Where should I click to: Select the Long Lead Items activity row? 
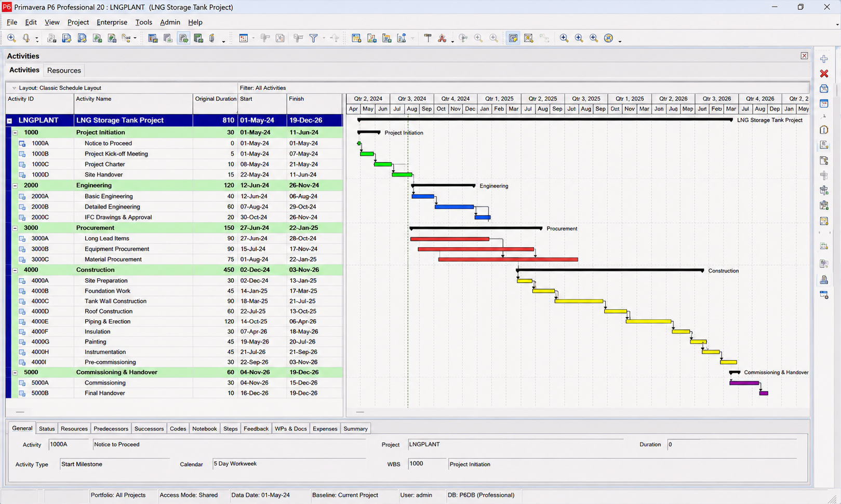174,239
